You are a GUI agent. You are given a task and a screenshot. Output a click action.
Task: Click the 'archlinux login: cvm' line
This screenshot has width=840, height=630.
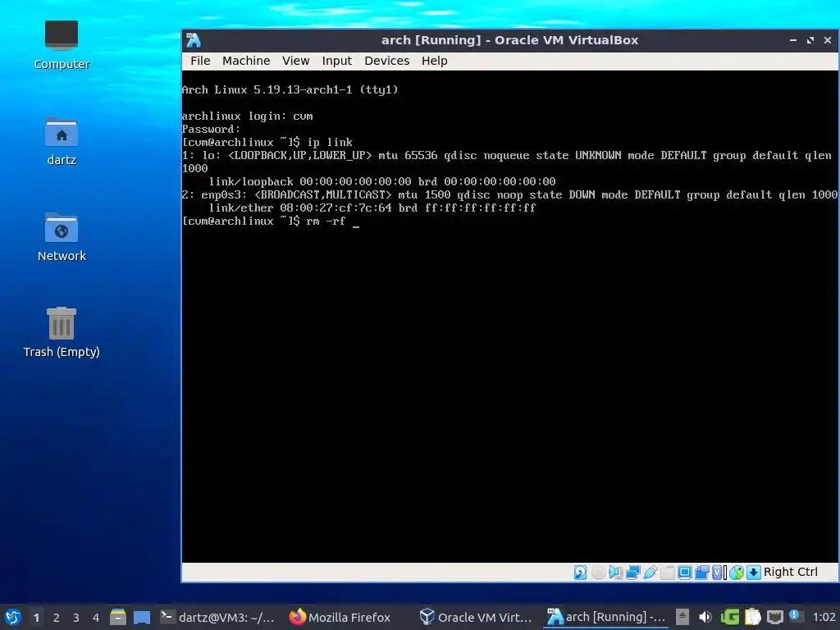click(247, 116)
